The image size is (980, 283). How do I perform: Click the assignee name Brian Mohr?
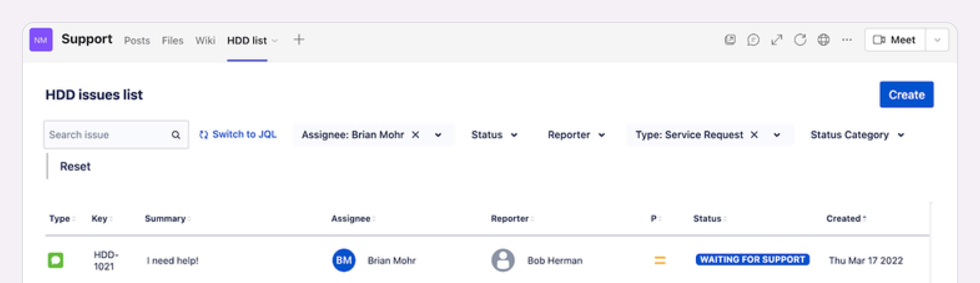click(391, 261)
